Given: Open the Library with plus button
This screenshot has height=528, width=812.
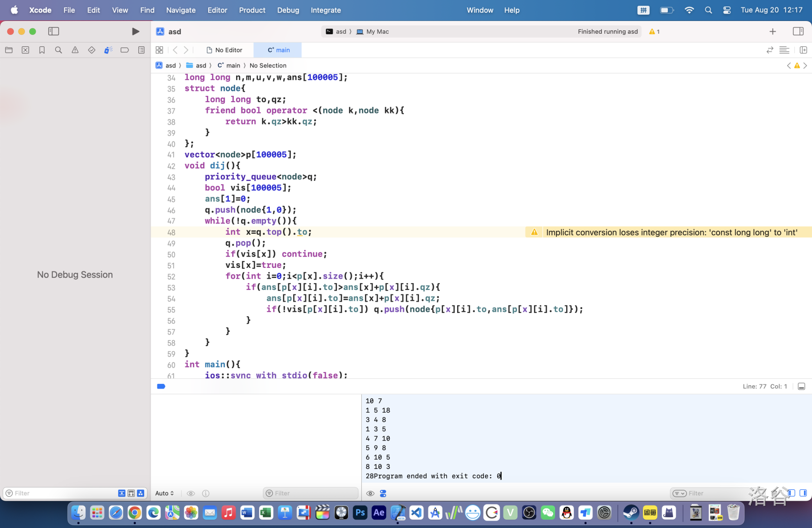Looking at the screenshot, I should point(772,31).
